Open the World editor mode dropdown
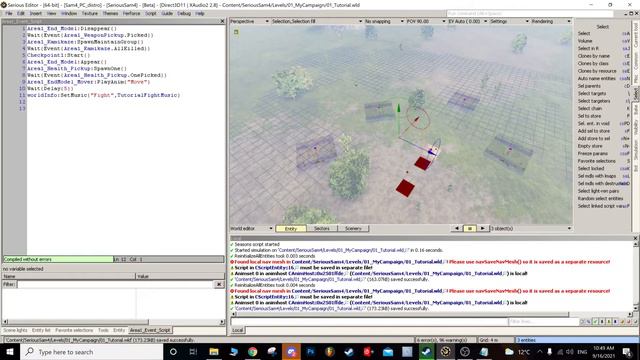Image resolution: width=640 pixels, height=360 pixels. pos(251,229)
